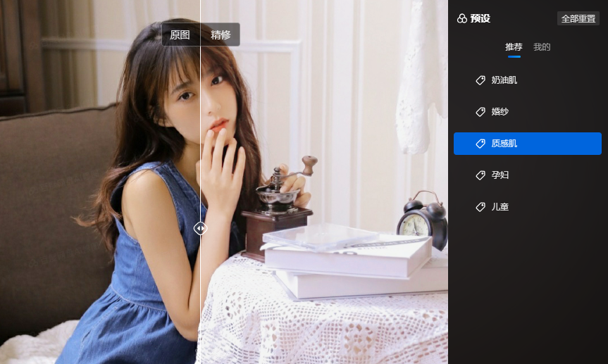Click the 全部重置 reset all button
The width and height of the screenshot is (608, 364).
[x=578, y=18]
